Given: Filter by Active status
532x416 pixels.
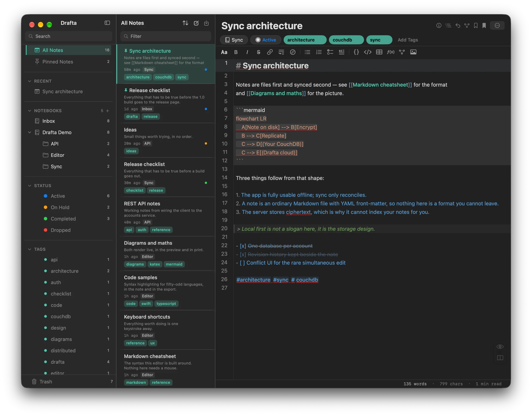Looking at the screenshot, I should tap(68, 196).
